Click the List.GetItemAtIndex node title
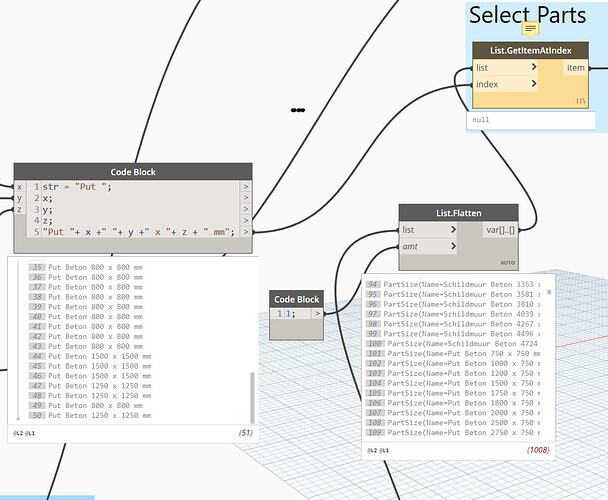The image size is (608, 500). tap(530, 50)
